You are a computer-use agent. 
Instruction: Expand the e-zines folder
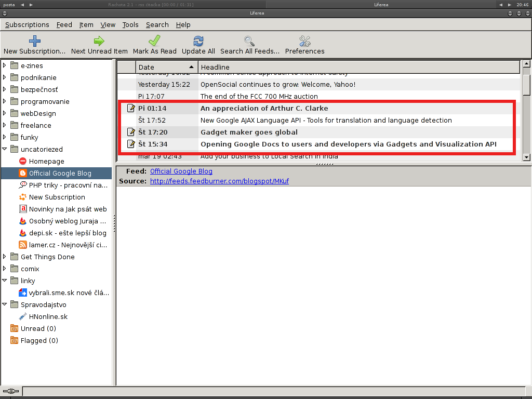click(4, 65)
